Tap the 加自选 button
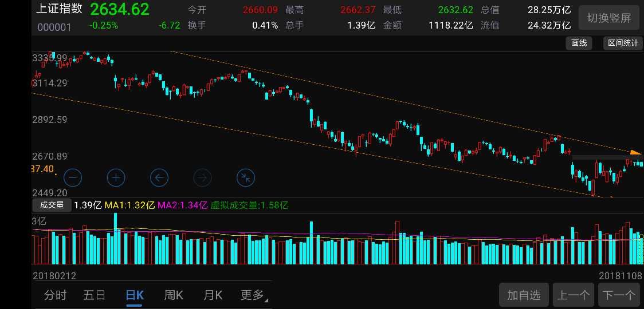Image resolution: width=644 pixels, height=309 pixels. [524, 295]
